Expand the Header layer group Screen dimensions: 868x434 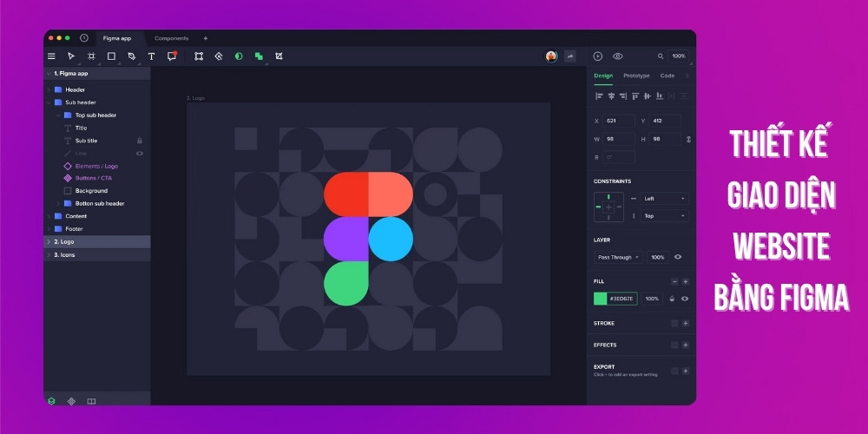(x=49, y=89)
